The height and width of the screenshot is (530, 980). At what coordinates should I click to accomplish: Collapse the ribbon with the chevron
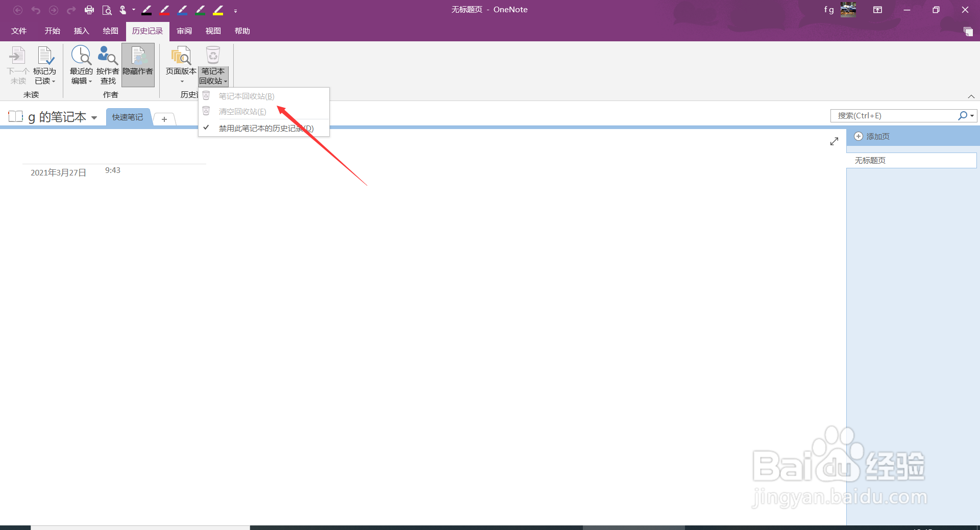coord(971,96)
